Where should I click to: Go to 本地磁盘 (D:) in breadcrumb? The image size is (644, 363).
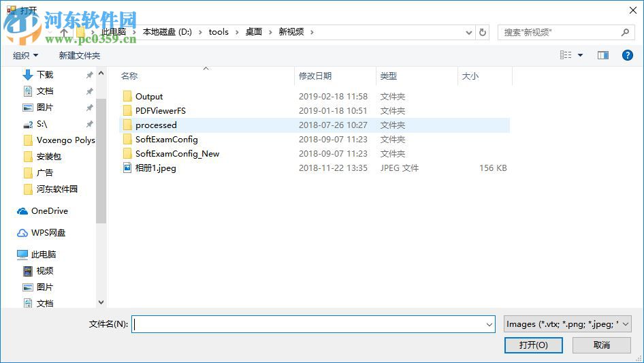[167, 32]
